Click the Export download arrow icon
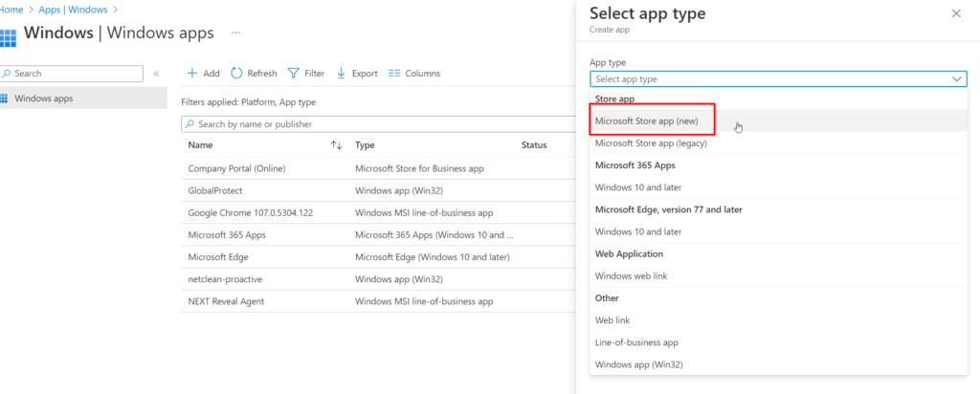 click(342, 73)
